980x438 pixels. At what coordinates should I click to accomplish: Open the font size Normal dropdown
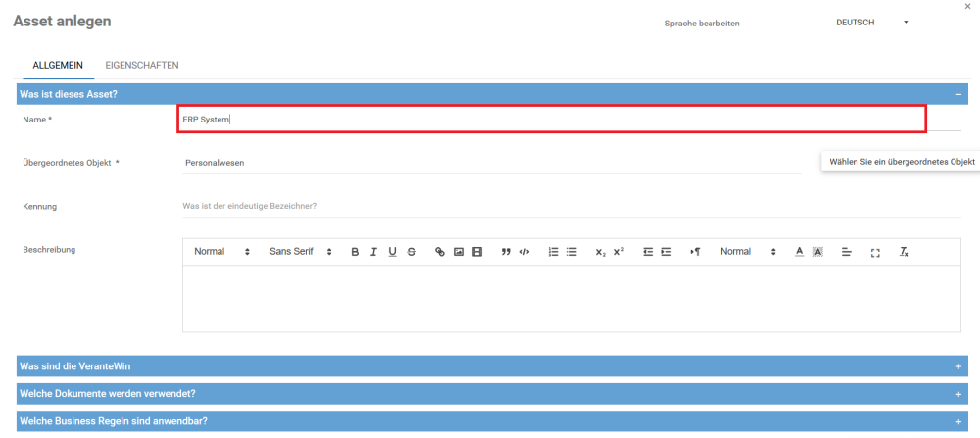(748, 252)
